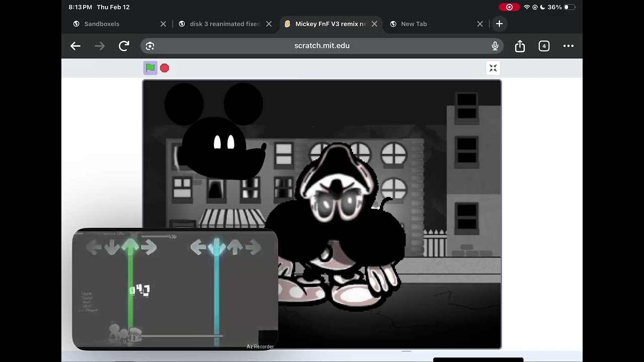Click the grayed forward navigation arrow
Viewport: 644px width, 362px height.
coord(100,46)
